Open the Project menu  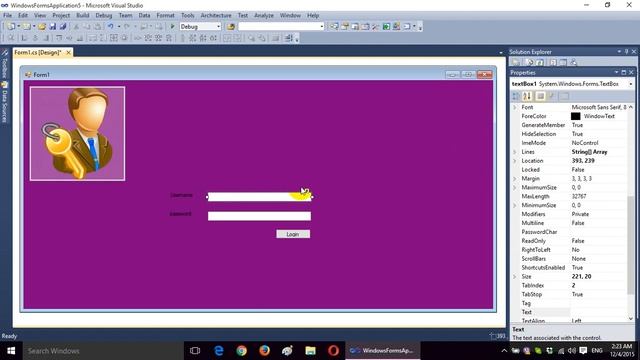tap(61, 16)
